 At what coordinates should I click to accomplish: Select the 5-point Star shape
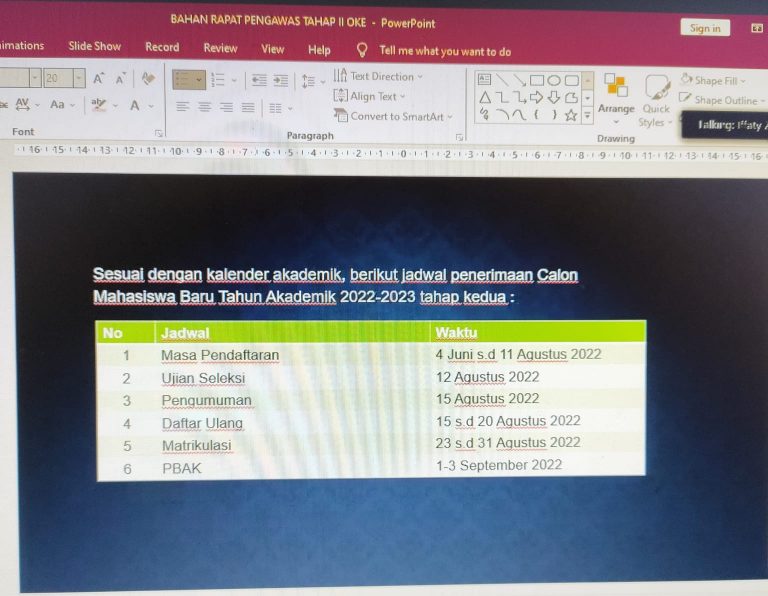pos(571,115)
